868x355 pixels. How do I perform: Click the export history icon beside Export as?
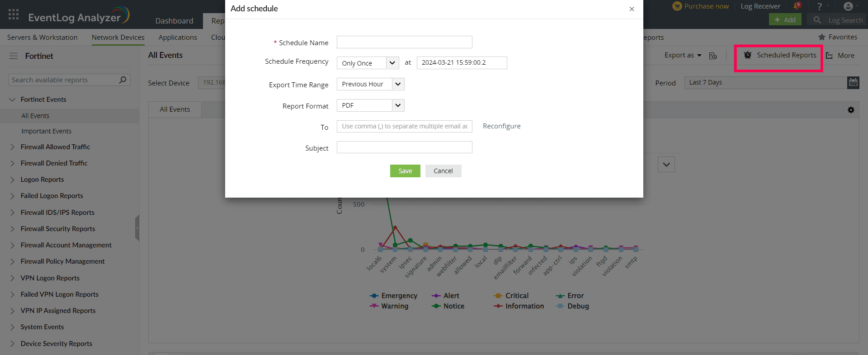[713, 56]
